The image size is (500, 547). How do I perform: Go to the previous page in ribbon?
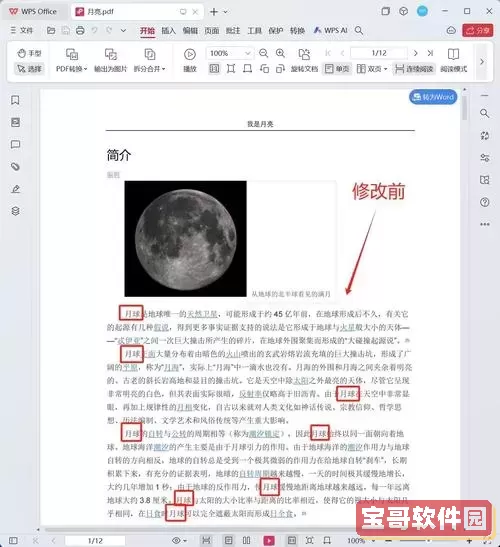(342, 53)
